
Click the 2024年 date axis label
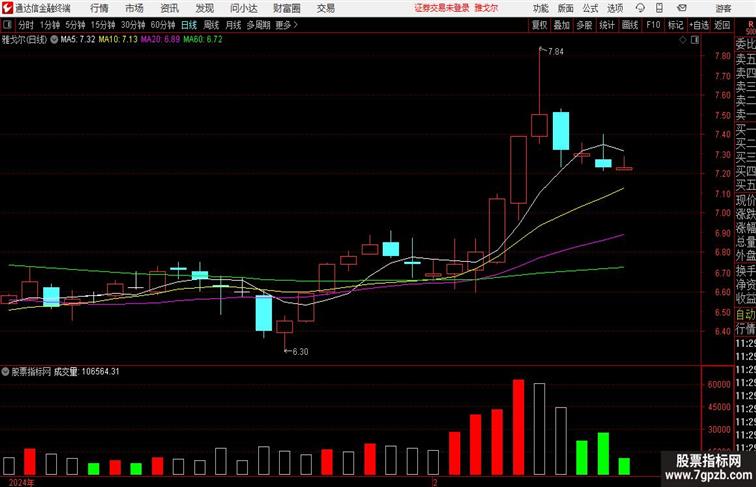coord(22,482)
